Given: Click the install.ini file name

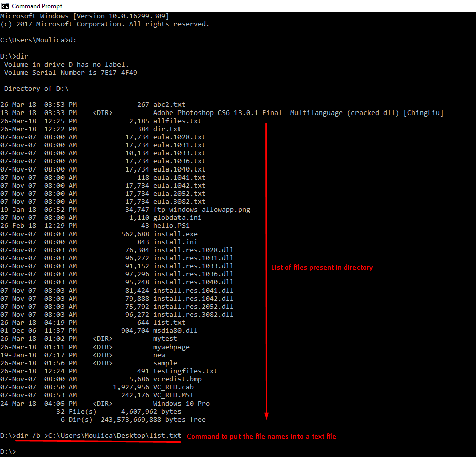Looking at the screenshot, I should point(175,242).
